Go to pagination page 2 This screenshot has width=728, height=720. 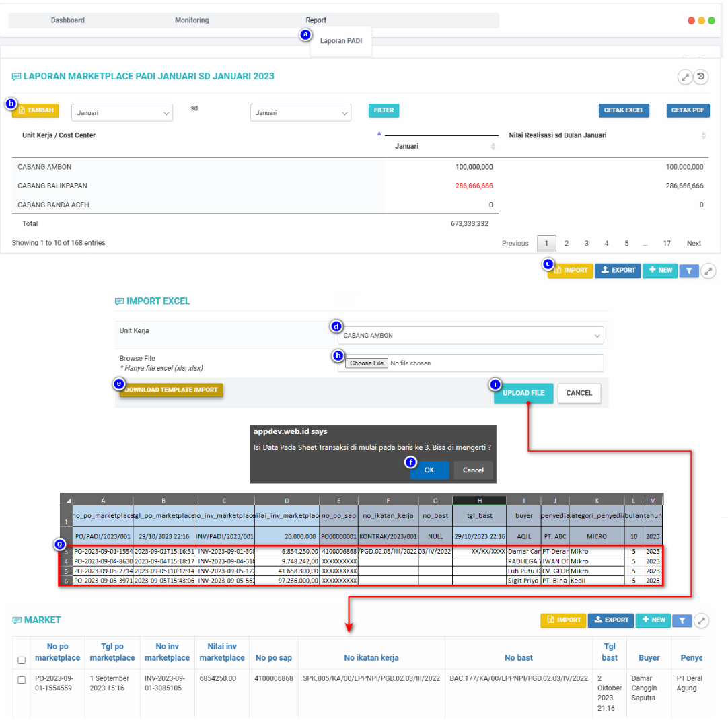coord(567,243)
